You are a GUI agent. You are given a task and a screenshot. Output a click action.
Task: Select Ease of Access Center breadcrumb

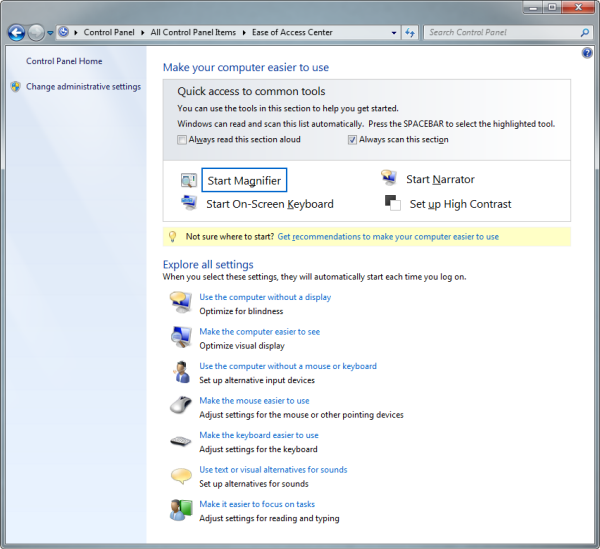pyautogui.click(x=292, y=33)
